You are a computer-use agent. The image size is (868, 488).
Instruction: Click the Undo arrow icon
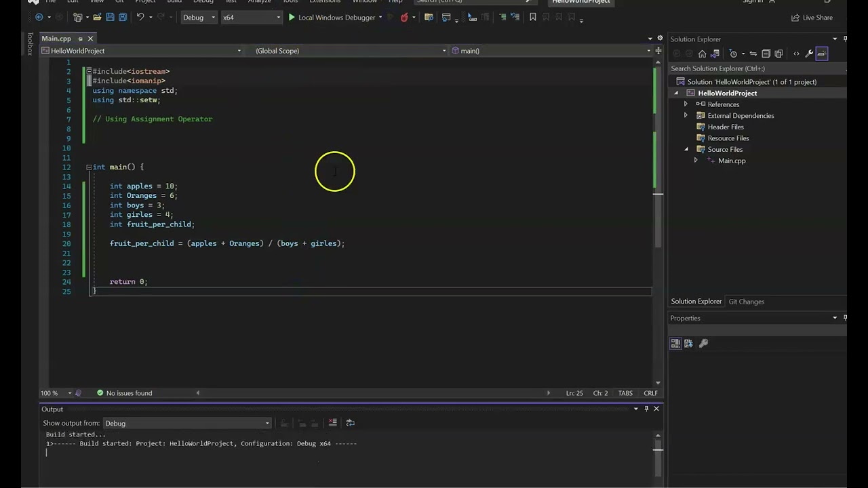point(140,18)
